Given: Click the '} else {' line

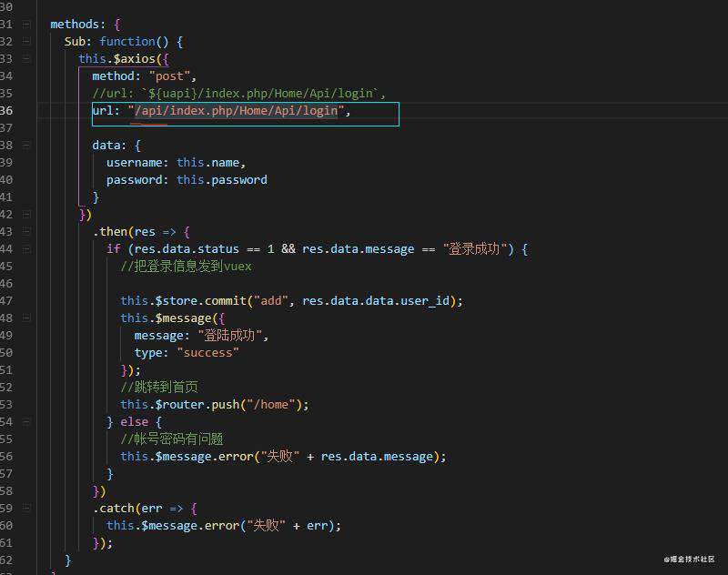Looking at the screenshot, I should click(134, 422).
